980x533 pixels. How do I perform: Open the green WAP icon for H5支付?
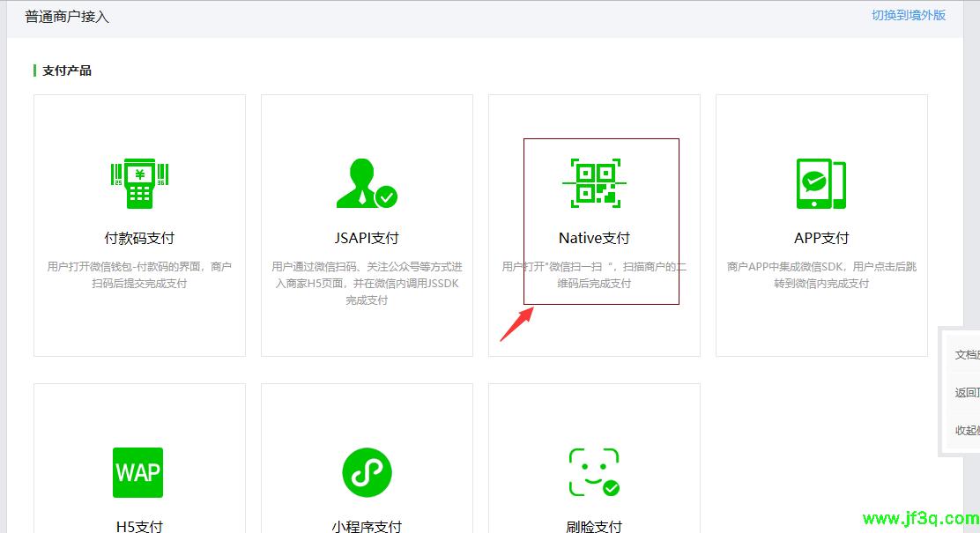click(138, 472)
